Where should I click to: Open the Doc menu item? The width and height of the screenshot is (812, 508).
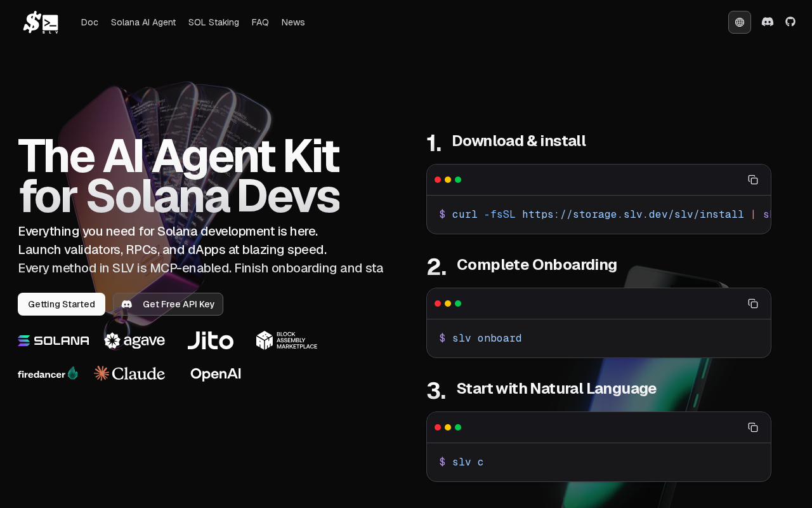(x=89, y=22)
